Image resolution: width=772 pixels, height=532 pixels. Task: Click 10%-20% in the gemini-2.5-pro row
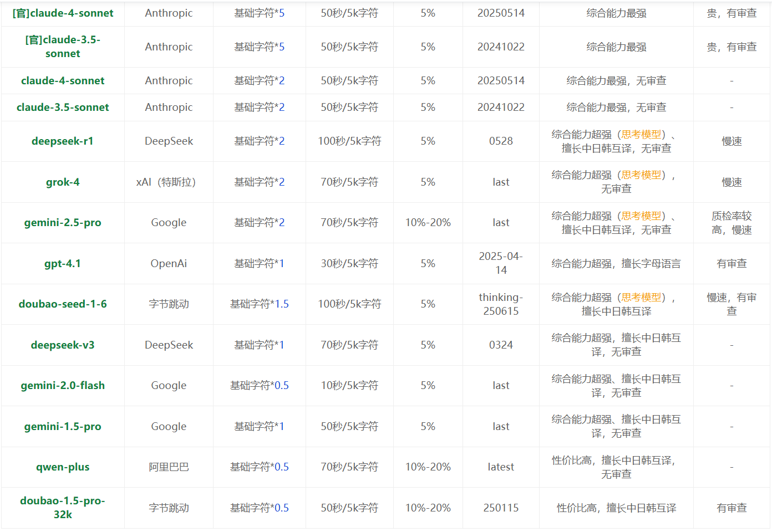[x=428, y=223]
